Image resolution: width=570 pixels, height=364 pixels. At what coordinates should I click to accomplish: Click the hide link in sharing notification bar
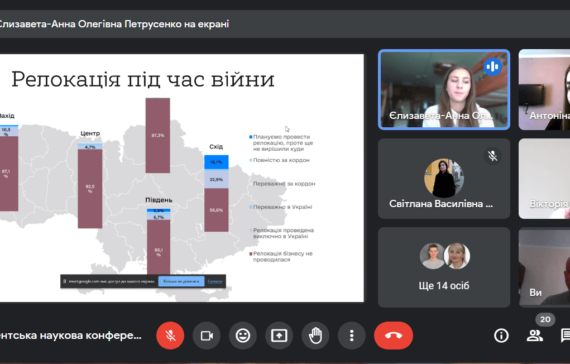215,281
